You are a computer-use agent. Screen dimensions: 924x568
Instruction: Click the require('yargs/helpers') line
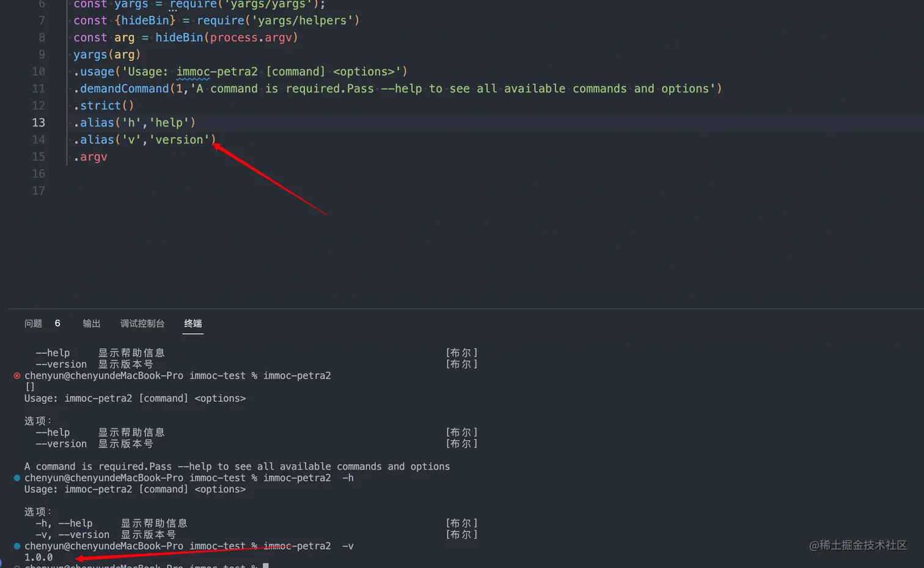[x=216, y=20]
